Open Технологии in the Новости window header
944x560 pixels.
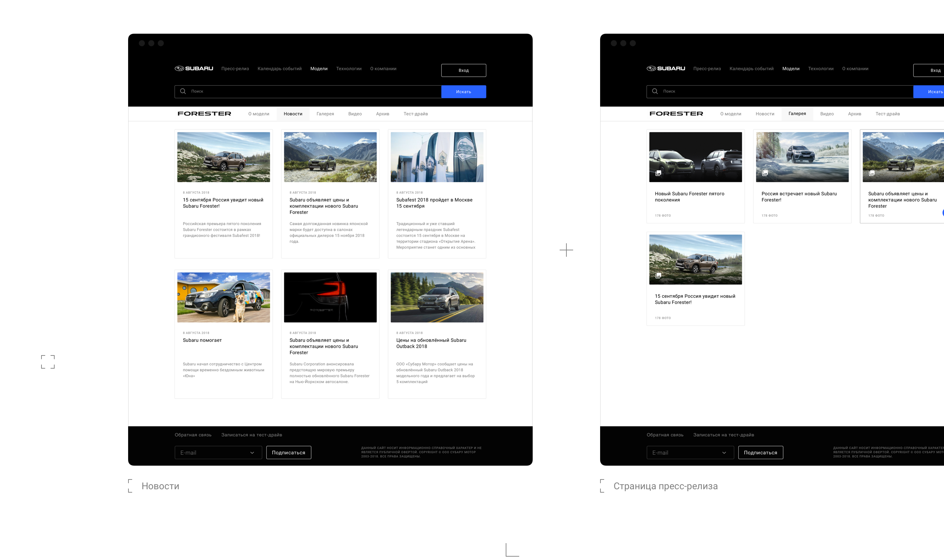click(x=349, y=69)
